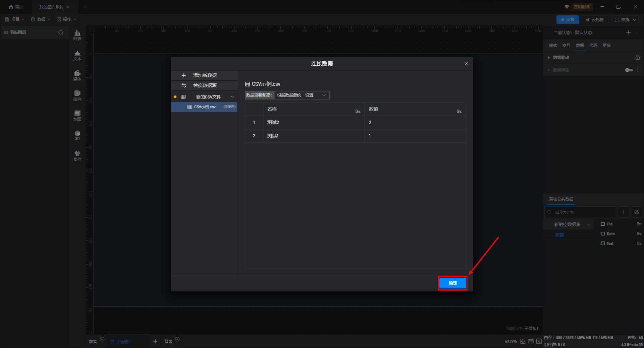Screen dimensions: 644x348
Task: Switch to the 代码 tab
Action: point(593,46)
